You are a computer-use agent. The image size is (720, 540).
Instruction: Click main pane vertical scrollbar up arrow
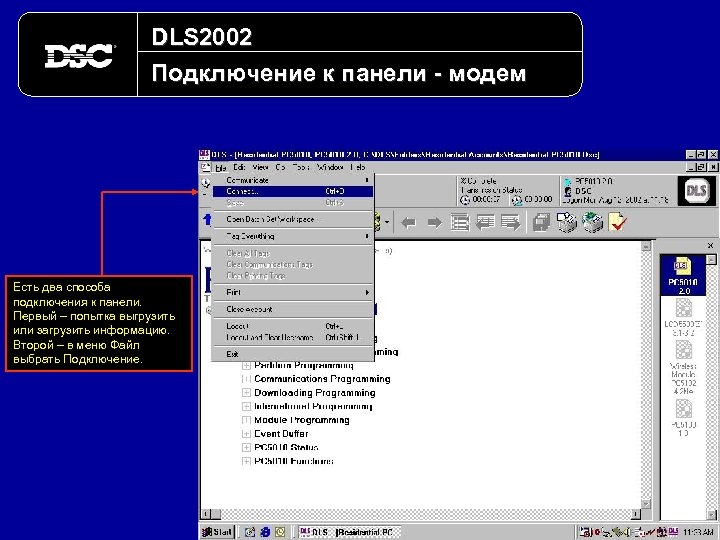point(646,247)
